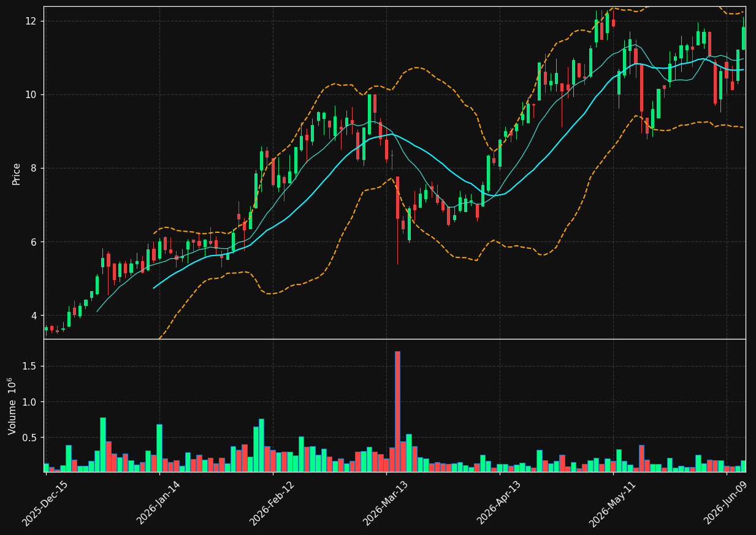This screenshot has width=756, height=535.
Task: Select the volume tick label 1.0
Action: [29, 402]
